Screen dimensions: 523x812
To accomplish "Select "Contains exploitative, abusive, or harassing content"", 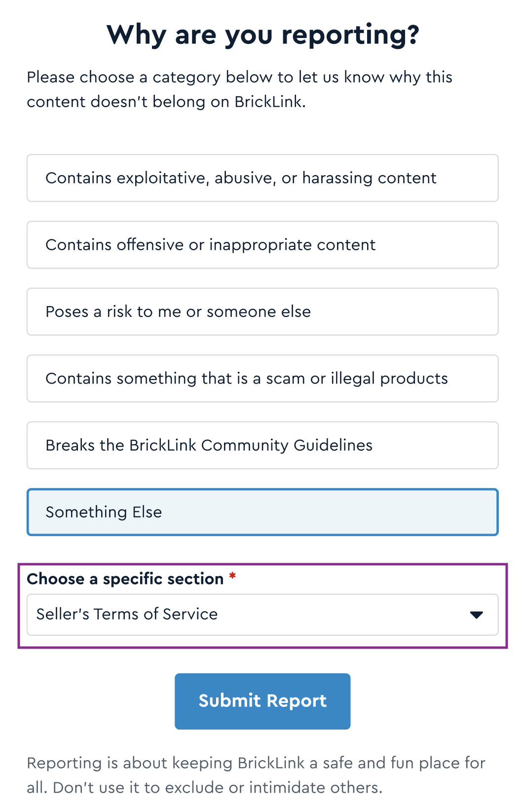I will click(262, 178).
